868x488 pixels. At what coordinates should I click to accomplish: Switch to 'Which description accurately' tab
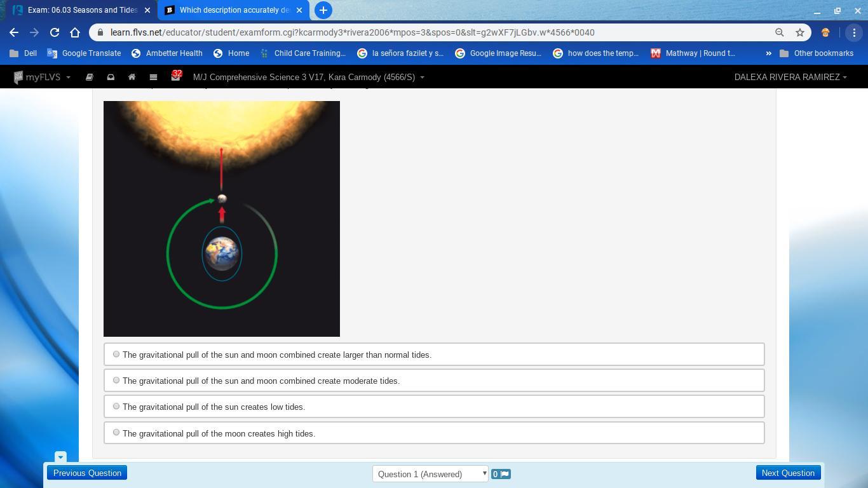(233, 10)
